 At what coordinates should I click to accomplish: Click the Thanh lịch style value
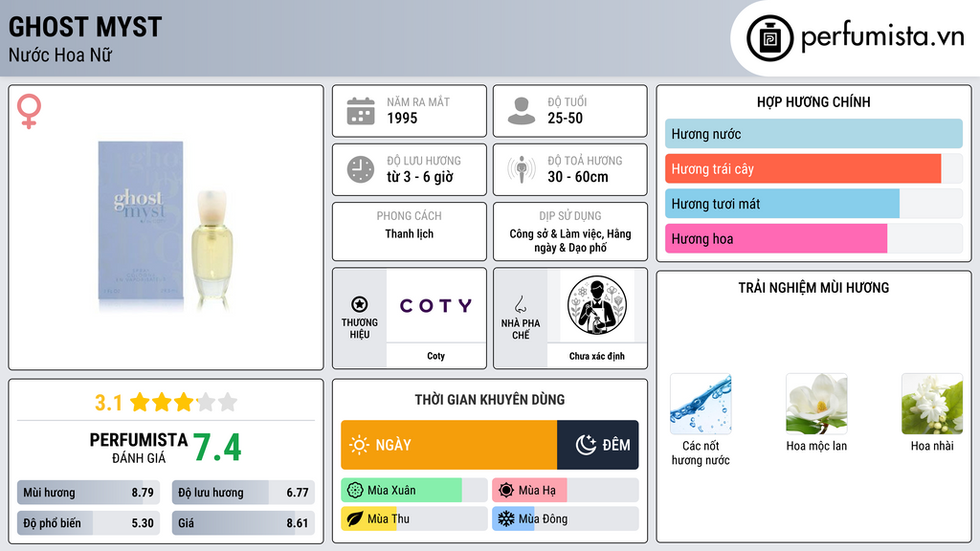point(409,233)
